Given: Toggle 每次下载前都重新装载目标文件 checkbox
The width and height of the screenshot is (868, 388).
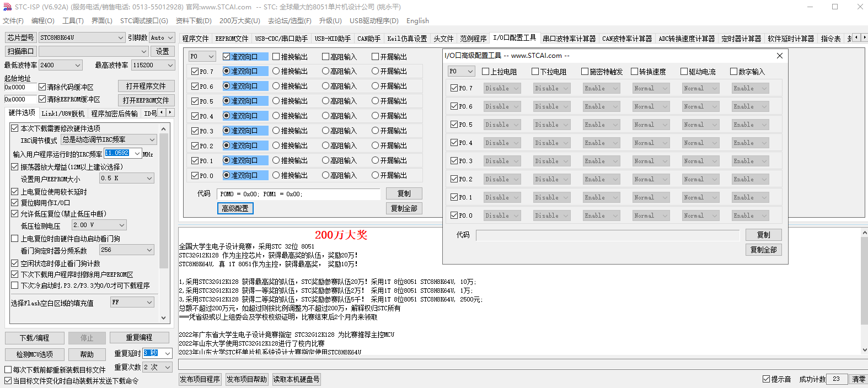Looking at the screenshot, I should click(x=55, y=370).
